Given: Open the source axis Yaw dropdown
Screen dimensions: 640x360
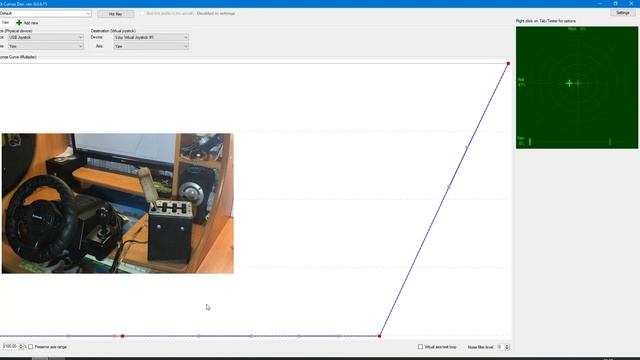Looking at the screenshot, I should (45, 47).
